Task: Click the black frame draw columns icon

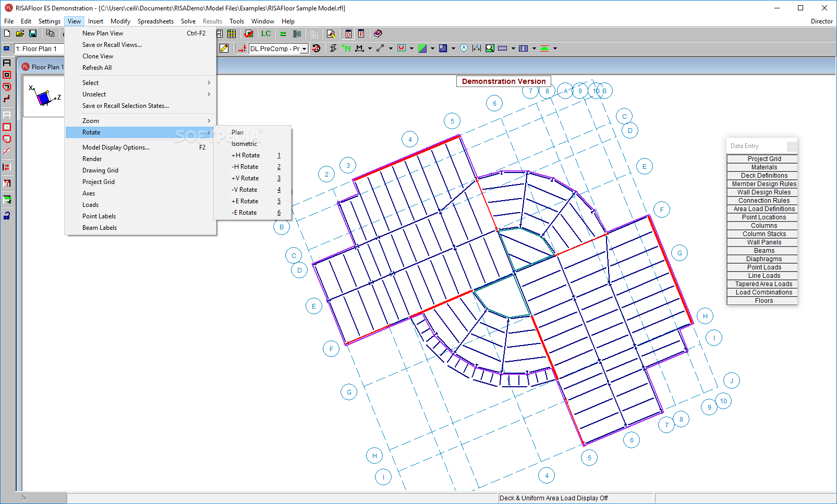Action: point(7,63)
